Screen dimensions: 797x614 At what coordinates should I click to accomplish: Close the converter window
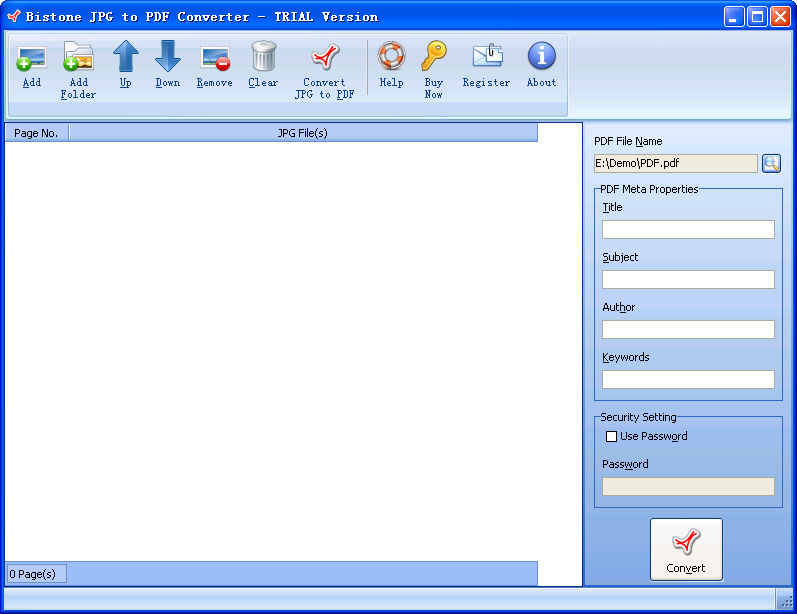pyautogui.click(x=780, y=17)
